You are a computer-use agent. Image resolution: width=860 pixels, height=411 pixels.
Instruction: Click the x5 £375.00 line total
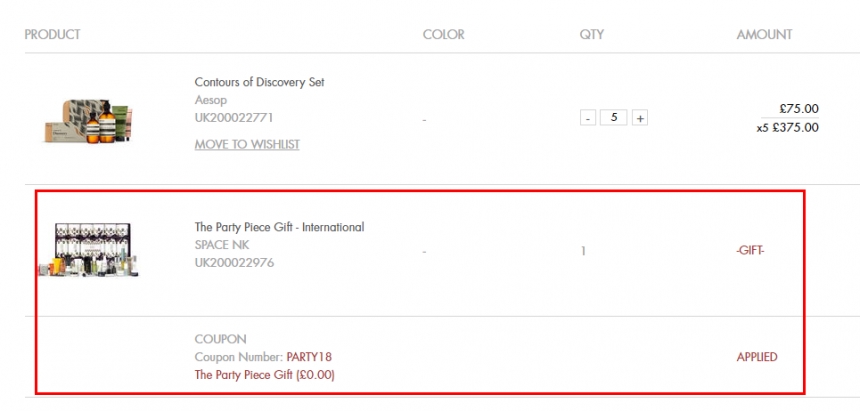coord(787,127)
